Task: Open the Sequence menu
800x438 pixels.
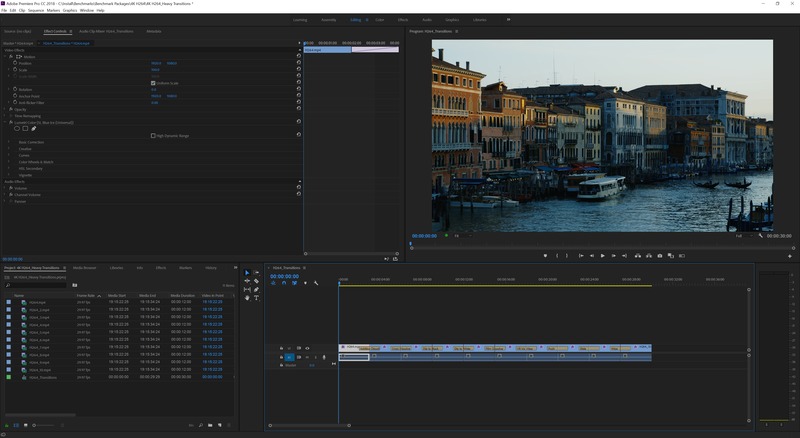Action: [36, 10]
